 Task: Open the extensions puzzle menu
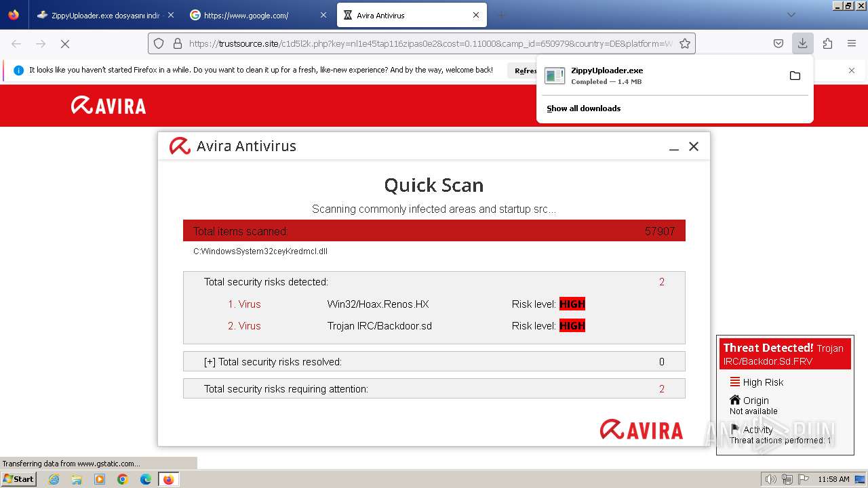click(827, 43)
